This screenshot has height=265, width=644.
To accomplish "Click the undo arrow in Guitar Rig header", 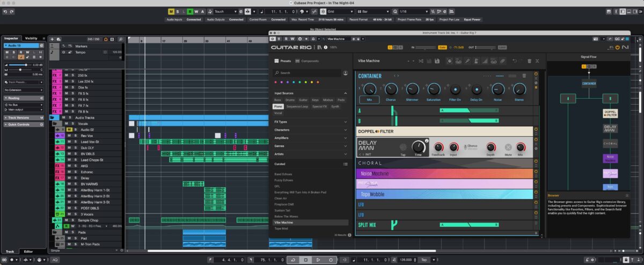I will point(514,61).
